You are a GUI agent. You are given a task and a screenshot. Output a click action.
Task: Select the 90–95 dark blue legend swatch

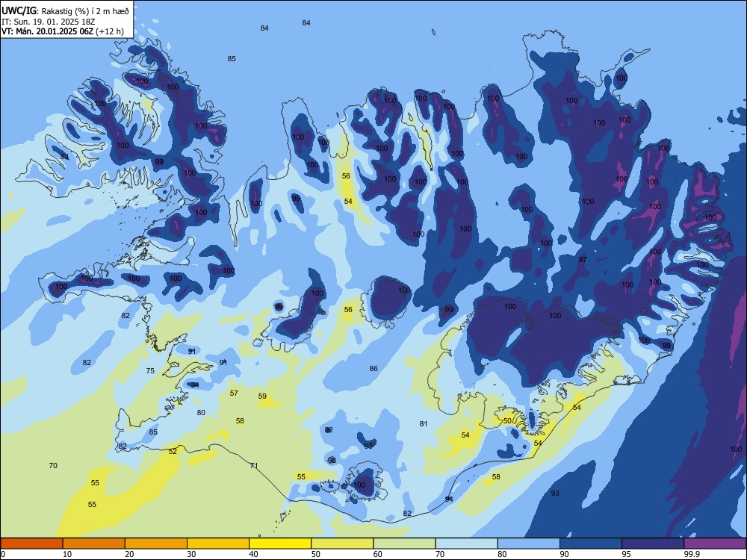[591, 544]
